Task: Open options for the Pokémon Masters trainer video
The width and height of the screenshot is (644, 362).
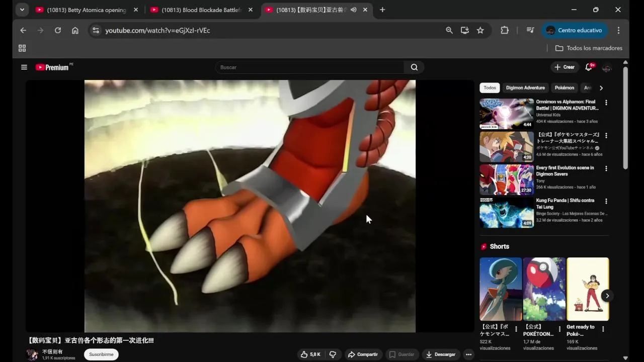Action: coord(606,135)
